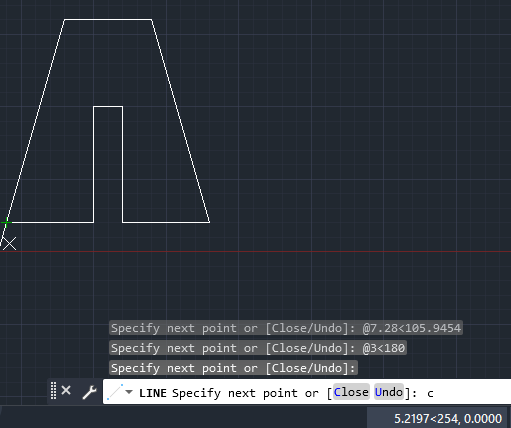This screenshot has width=511, height=428.
Task: Select the trapezoid's right slanted line
Action: 181,121
